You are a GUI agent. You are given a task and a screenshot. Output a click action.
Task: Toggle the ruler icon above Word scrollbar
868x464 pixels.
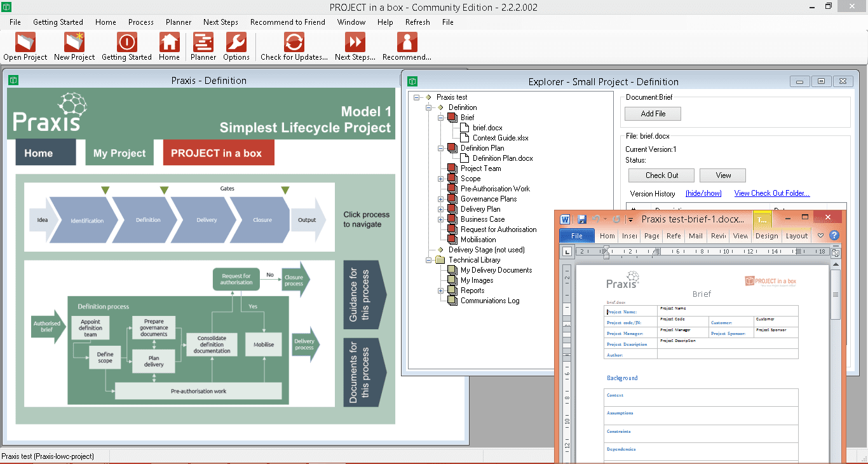click(x=836, y=253)
